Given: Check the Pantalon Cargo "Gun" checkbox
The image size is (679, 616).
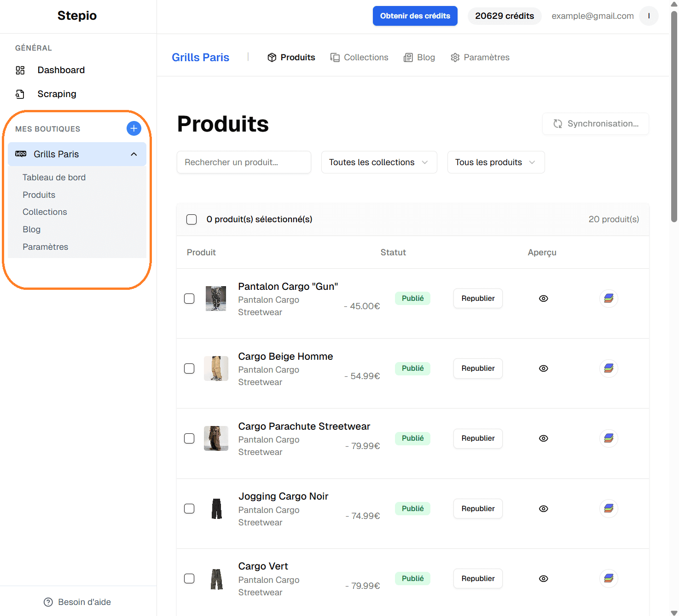Looking at the screenshot, I should pos(189,298).
